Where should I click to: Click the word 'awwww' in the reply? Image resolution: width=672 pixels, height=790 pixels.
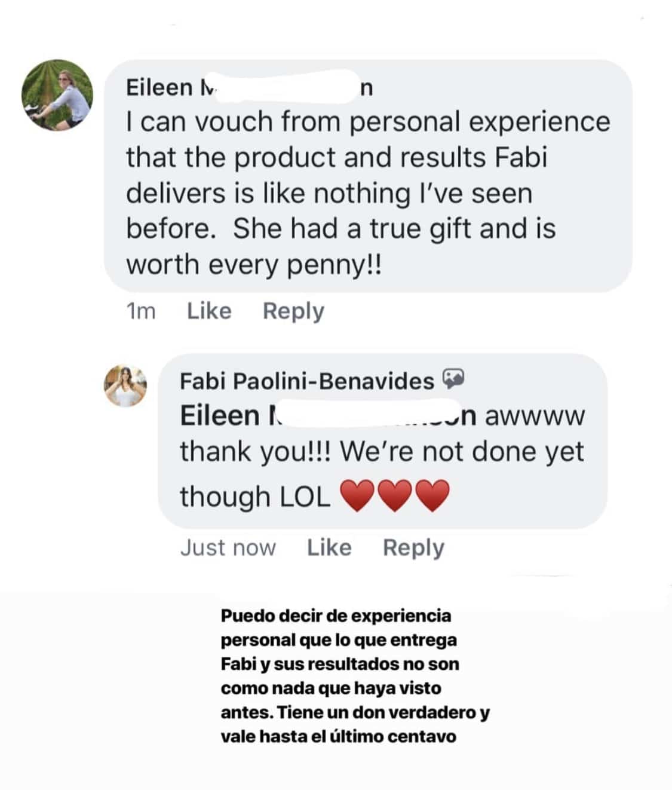pyautogui.click(x=535, y=416)
